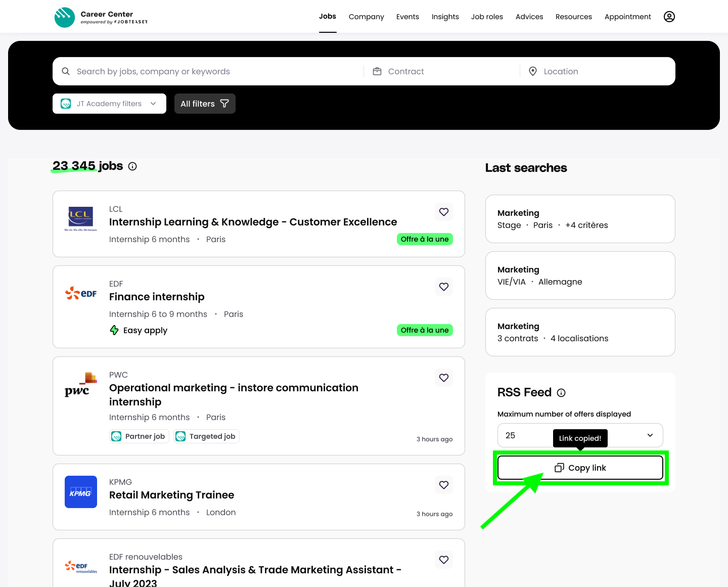The width and height of the screenshot is (728, 587).
Task: Click the EDF logo on Finance internship
Action: click(x=81, y=293)
